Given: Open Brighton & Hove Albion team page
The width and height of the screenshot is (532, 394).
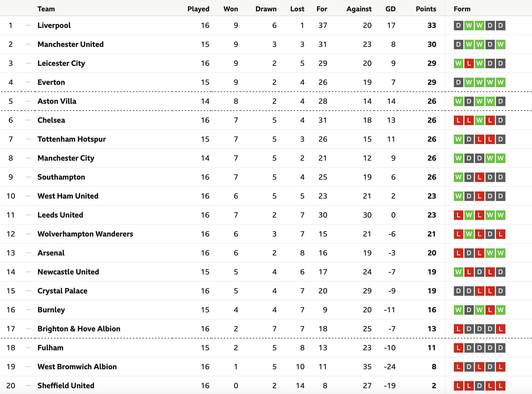Looking at the screenshot, I should [79, 329].
